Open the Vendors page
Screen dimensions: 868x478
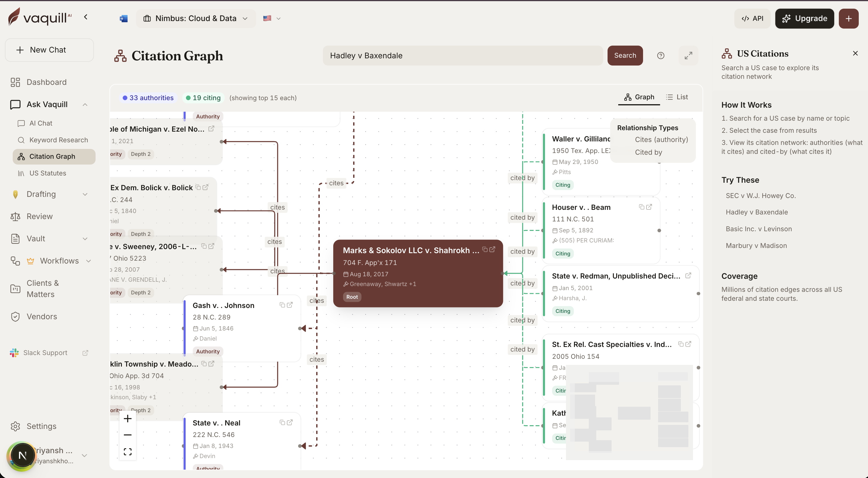[42, 317]
